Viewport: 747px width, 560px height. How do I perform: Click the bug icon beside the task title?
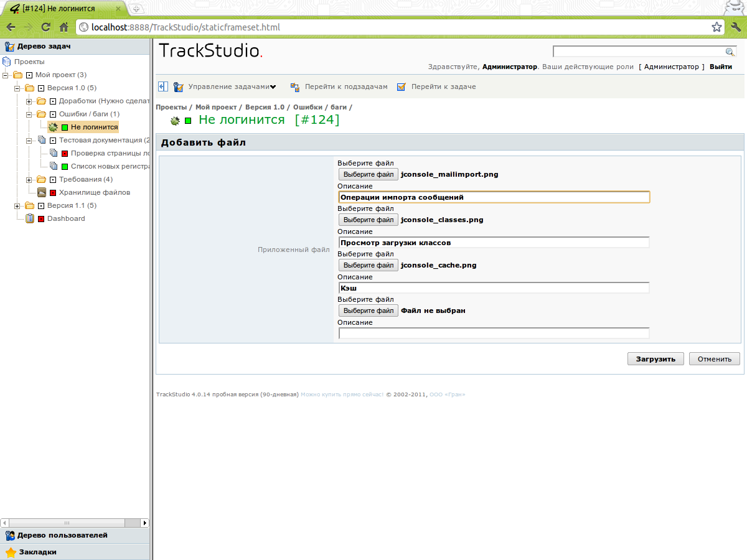click(x=175, y=121)
